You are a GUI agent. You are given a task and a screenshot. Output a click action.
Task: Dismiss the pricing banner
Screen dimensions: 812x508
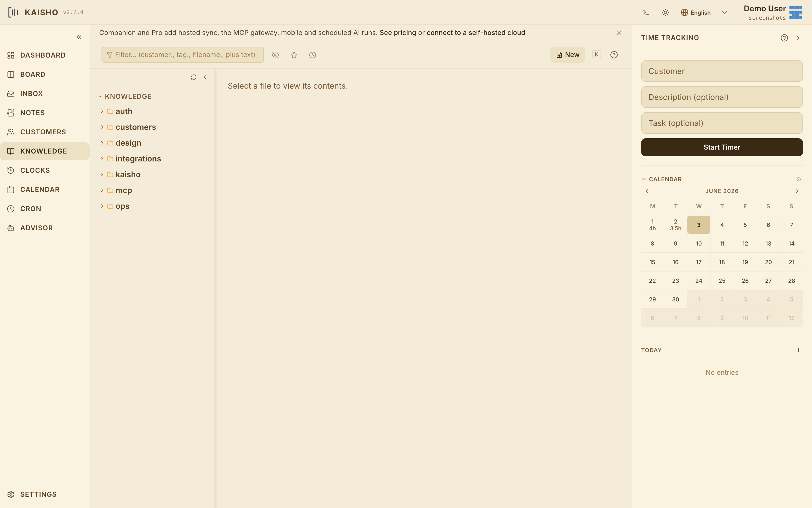coord(619,32)
